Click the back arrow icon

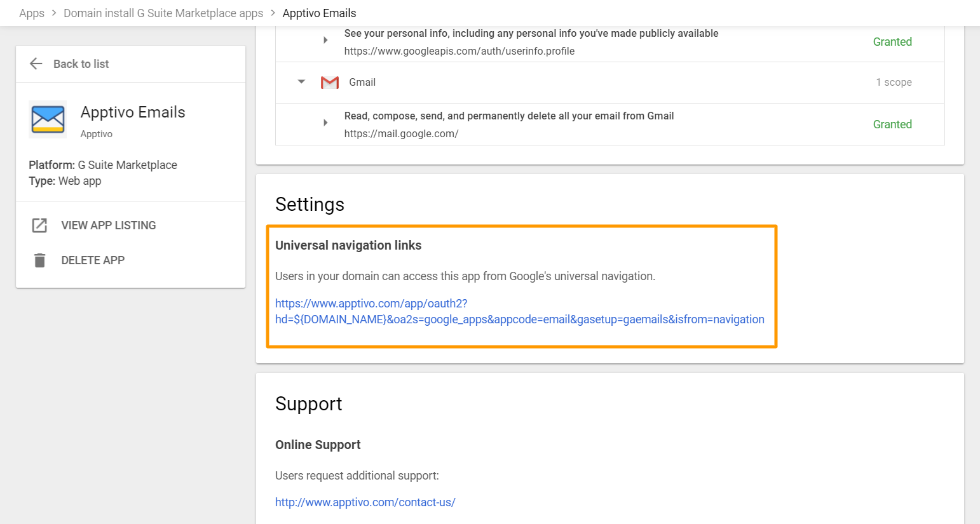coord(36,64)
